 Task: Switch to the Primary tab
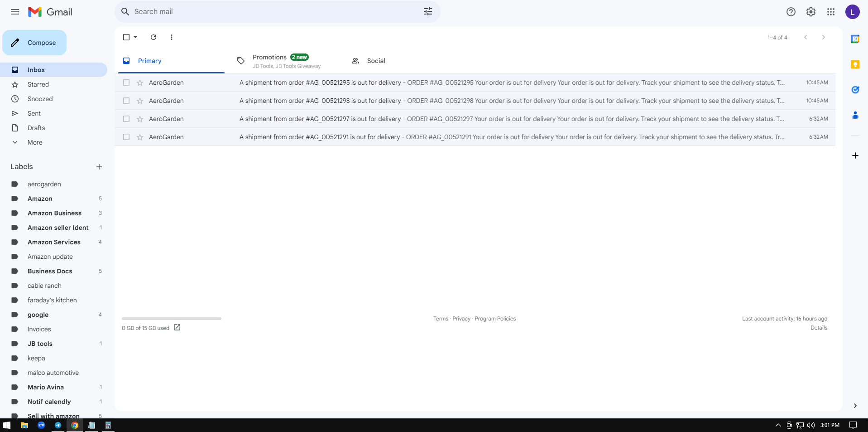pyautogui.click(x=171, y=61)
